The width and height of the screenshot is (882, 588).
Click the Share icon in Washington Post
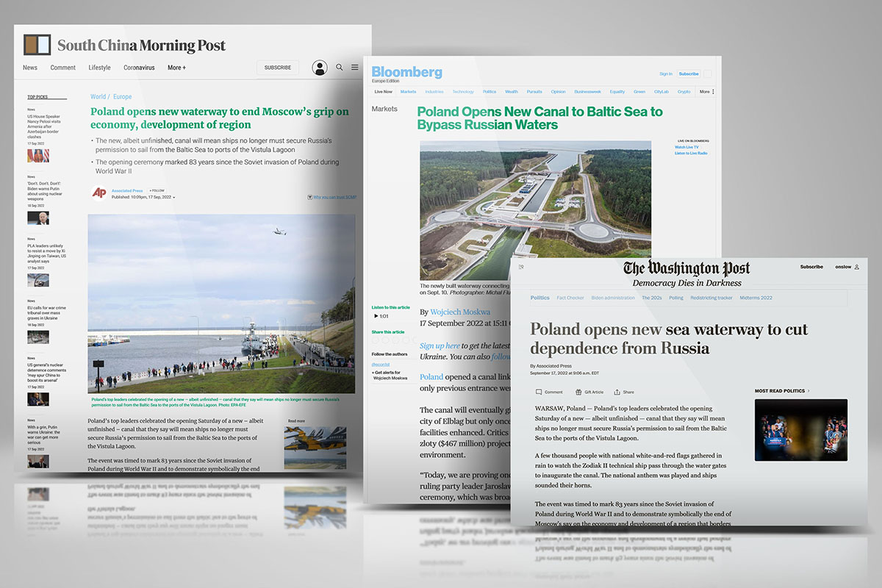coord(617,392)
